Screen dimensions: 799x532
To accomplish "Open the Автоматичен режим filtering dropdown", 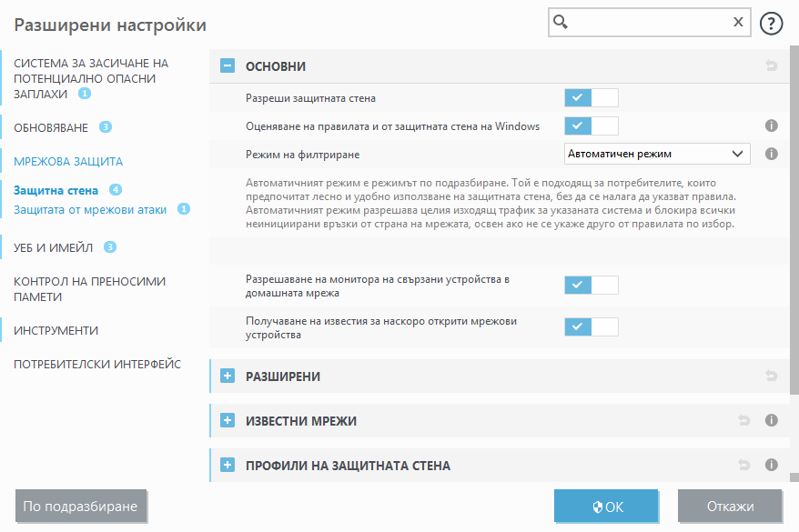I will pyautogui.click(x=657, y=154).
